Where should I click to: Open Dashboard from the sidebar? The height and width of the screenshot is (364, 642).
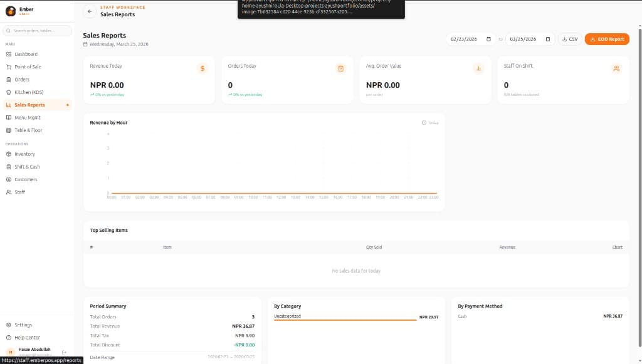[26, 55]
